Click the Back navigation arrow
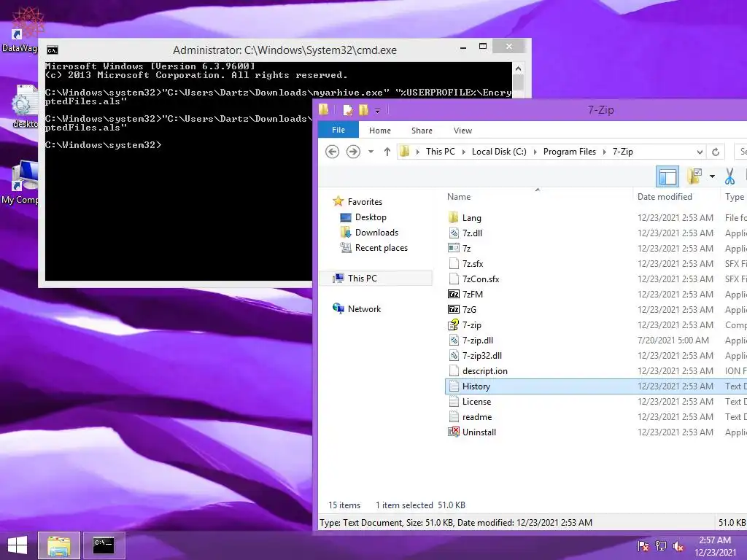 tap(332, 152)
